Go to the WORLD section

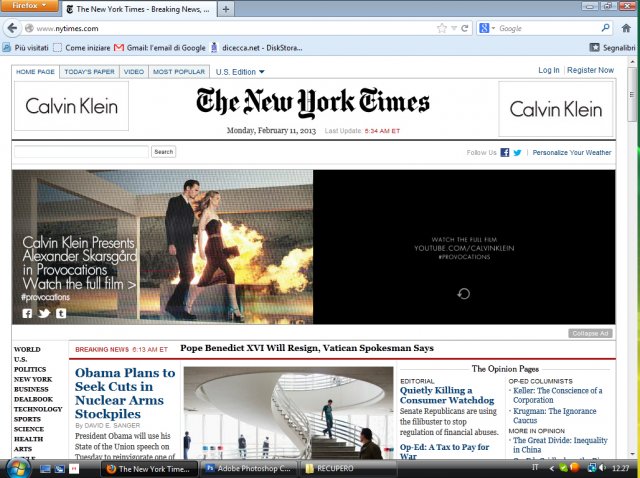click(x=27, y=349)
